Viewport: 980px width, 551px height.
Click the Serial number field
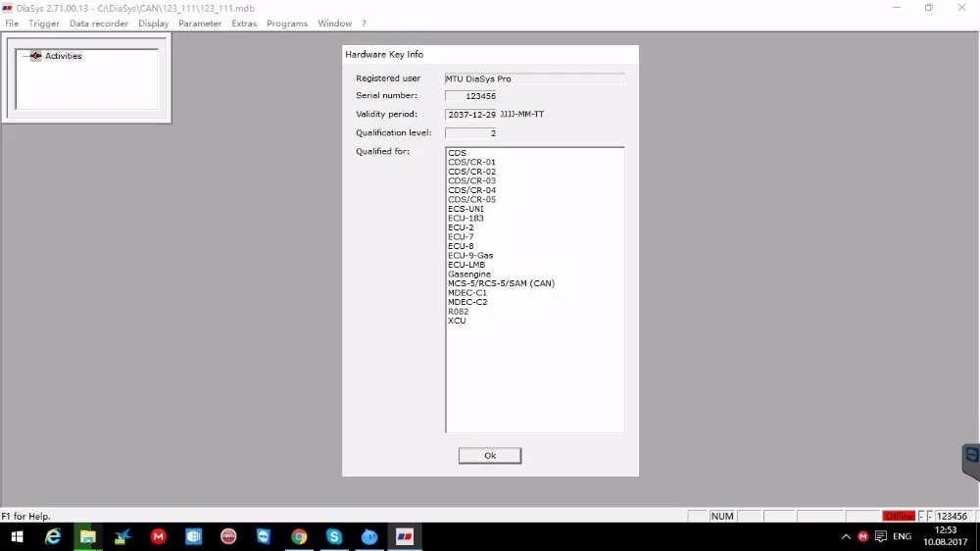470,96
